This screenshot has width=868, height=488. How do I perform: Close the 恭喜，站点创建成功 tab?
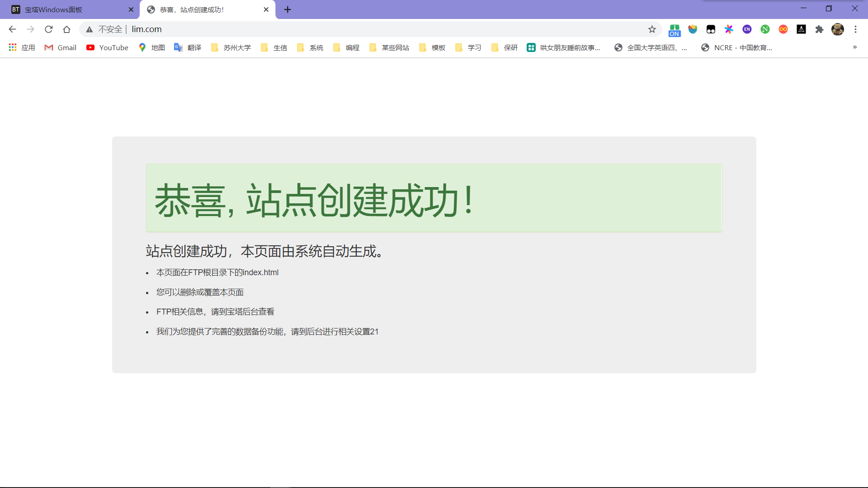point(266,9)
